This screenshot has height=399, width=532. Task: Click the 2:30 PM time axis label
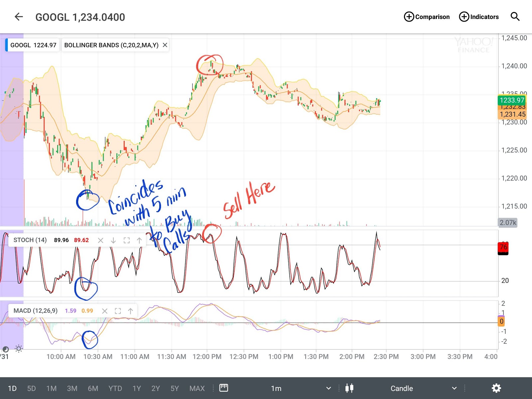pyautogui.click(x=386, y=357)
